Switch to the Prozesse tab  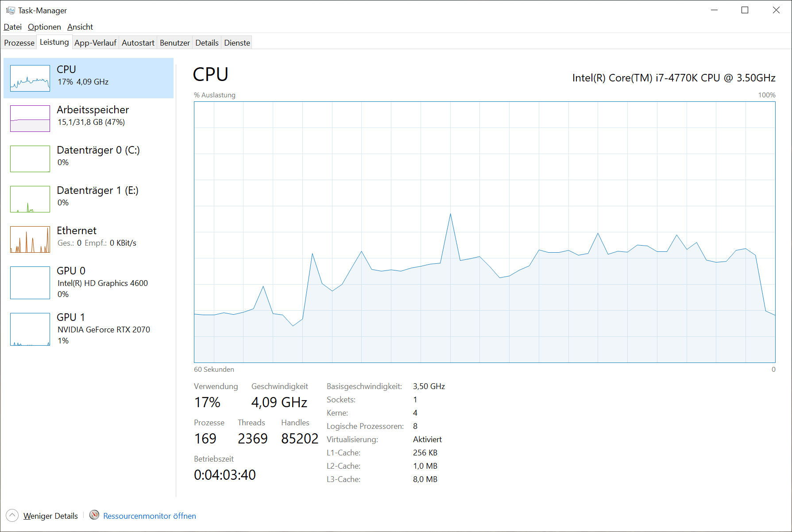pos(19,43)
